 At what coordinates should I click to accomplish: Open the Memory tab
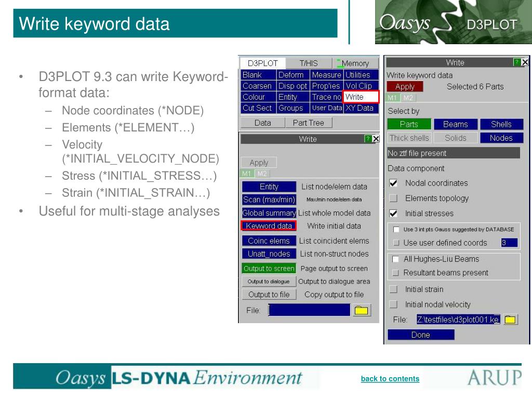(355, 63)
